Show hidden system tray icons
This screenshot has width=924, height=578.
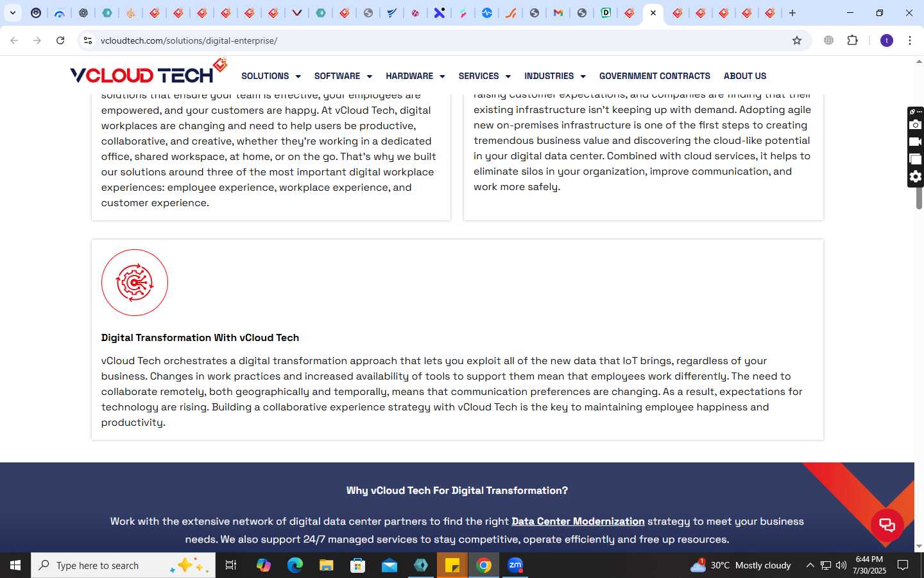pos(810,565)
